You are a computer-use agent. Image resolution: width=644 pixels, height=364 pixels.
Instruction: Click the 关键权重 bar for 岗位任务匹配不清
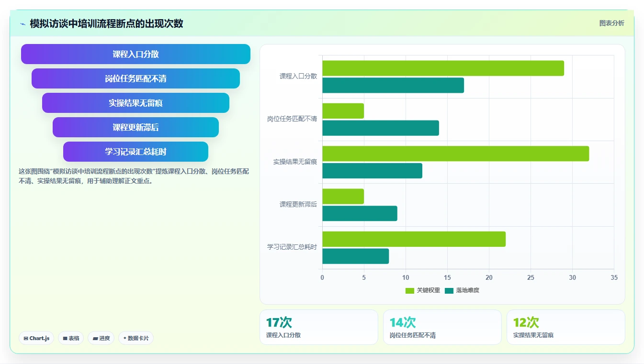coord(343,111)
